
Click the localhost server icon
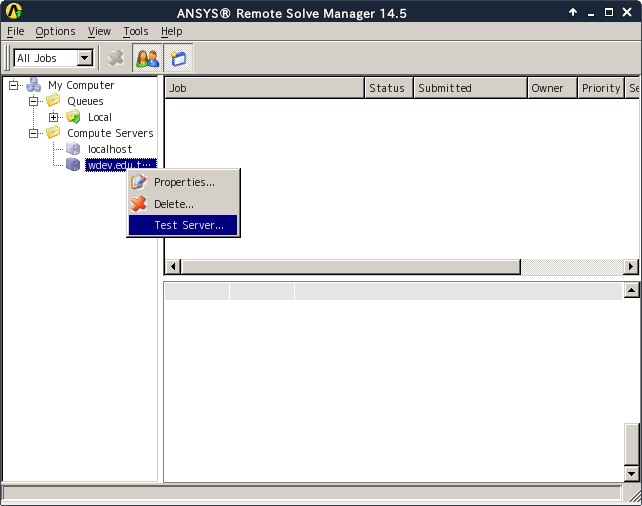[x=73, y=149]
